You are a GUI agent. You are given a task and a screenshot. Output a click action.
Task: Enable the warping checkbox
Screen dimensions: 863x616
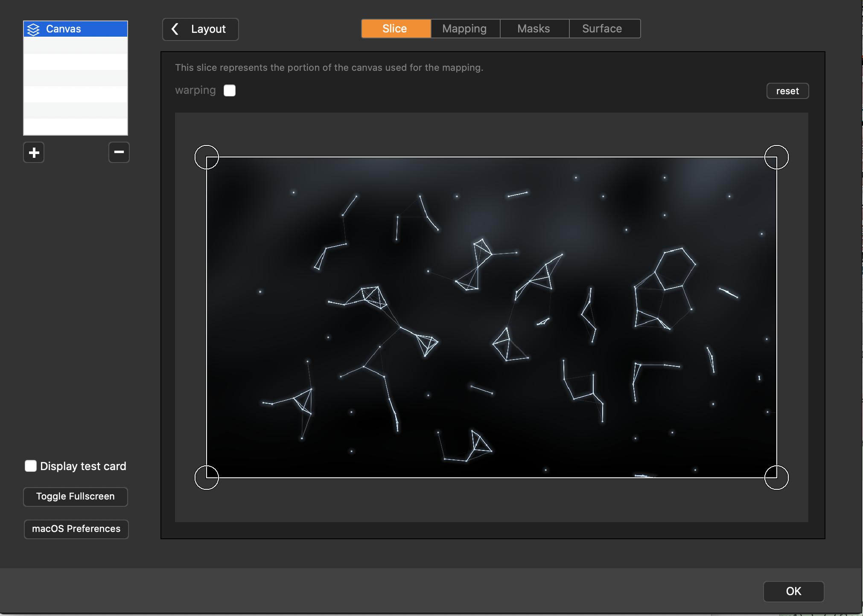coord(230,90)
